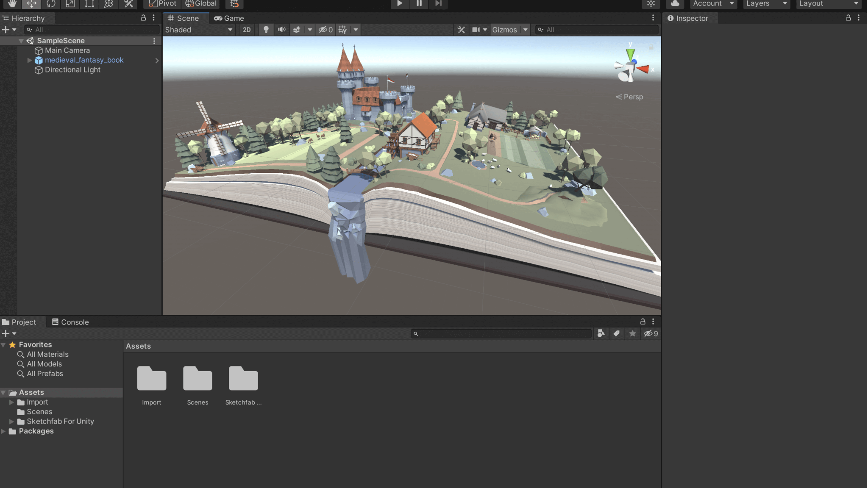This screenshot has height=488, width=868.
Task: Switch to the Game tab
Action: coord(229,18)
